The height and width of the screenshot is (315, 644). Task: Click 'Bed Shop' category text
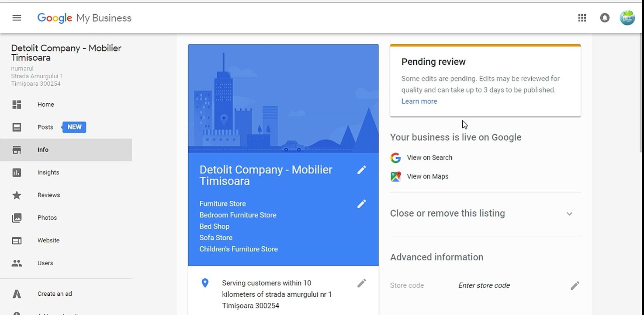click(x=215, y=227)
